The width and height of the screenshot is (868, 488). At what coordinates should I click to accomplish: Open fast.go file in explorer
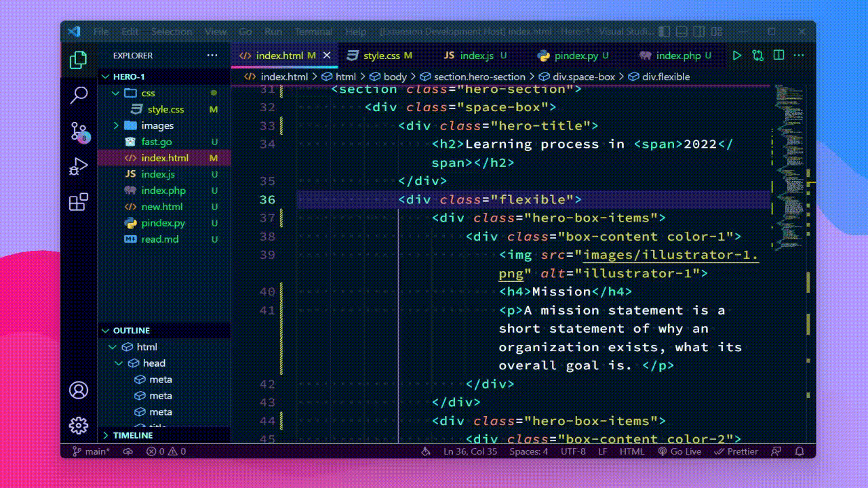coord(164,142)
